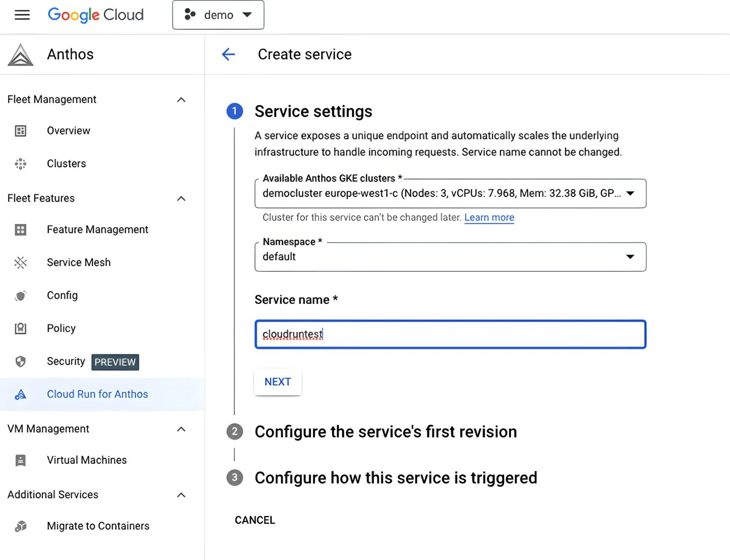This screenshot has height=560, width=730.
Task: Follow the Learn more link
Action: click(x=489, y=217)
